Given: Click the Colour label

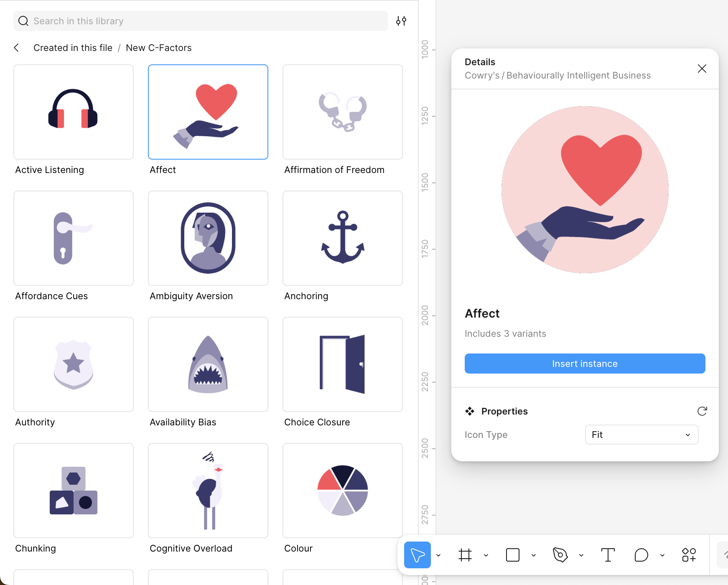Looking at the screenshot, I should click(298, 548).
